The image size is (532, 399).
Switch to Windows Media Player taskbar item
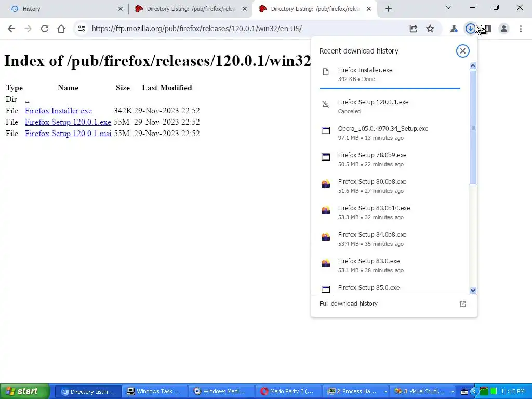220,391
